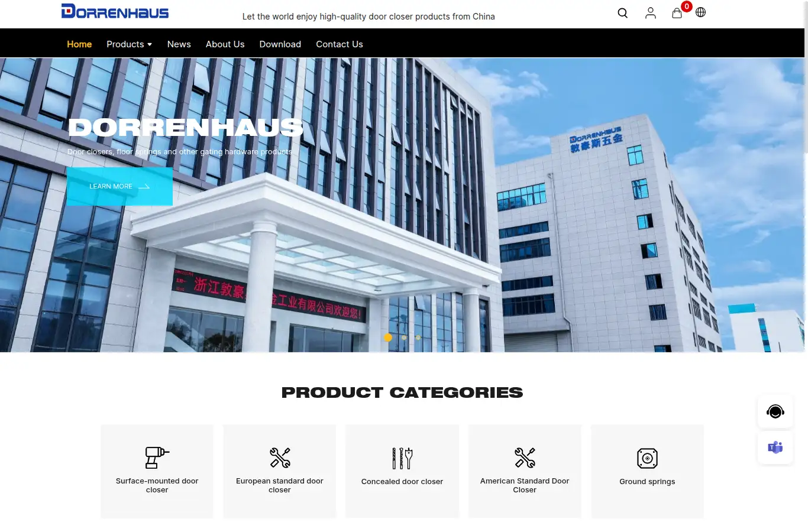This screenshot has height=532, width=808.
Task: Click the Surface-mounted door closer drill icon
Action: click(157, 458)
